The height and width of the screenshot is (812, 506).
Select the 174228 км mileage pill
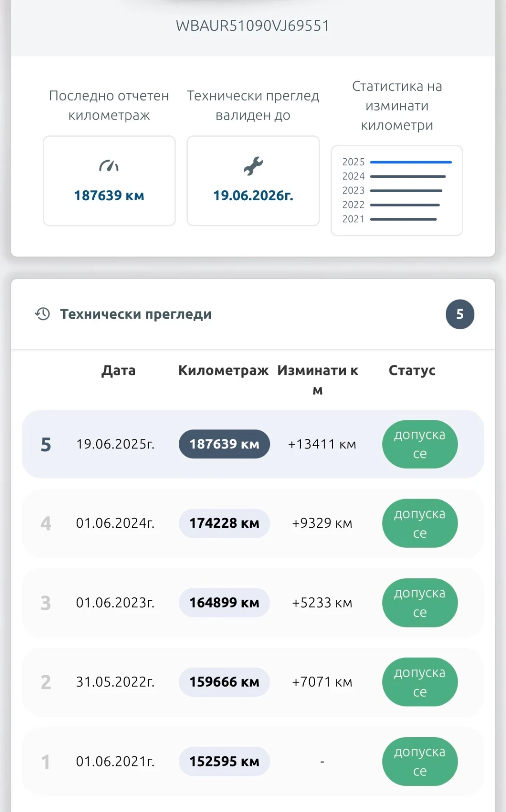224,523
